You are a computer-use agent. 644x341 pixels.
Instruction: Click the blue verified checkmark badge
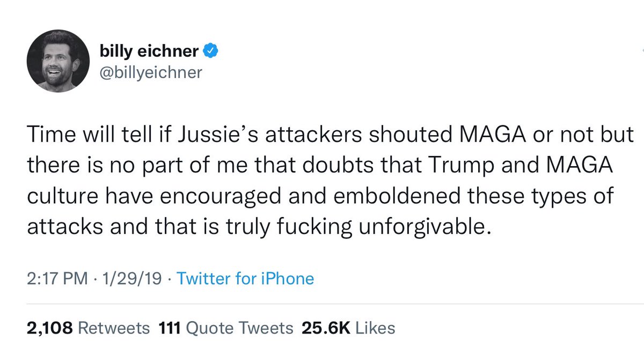pos(210,52)
